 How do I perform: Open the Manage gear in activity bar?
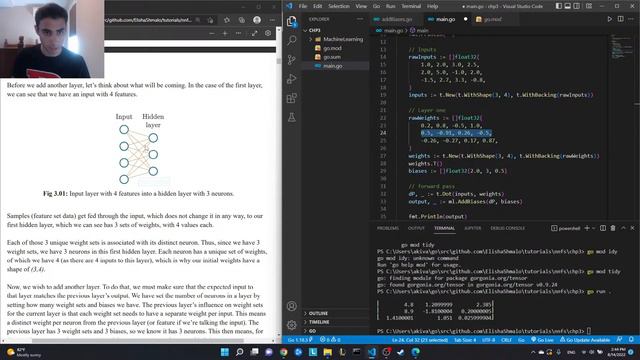(291, 325)
